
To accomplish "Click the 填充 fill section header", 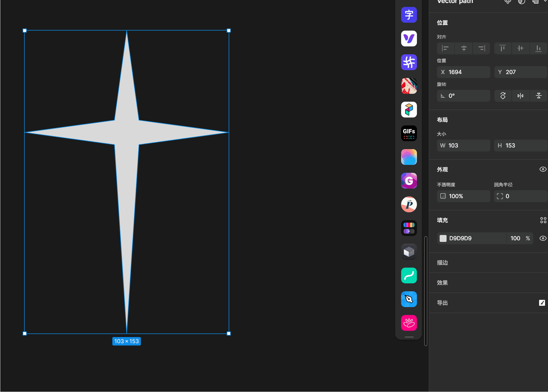I will click(x=442, y=220).
